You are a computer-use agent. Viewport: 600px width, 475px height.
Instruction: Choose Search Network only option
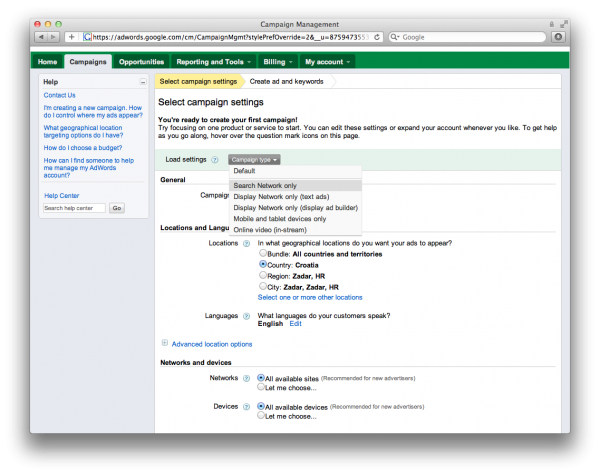[x=295, y=186]
